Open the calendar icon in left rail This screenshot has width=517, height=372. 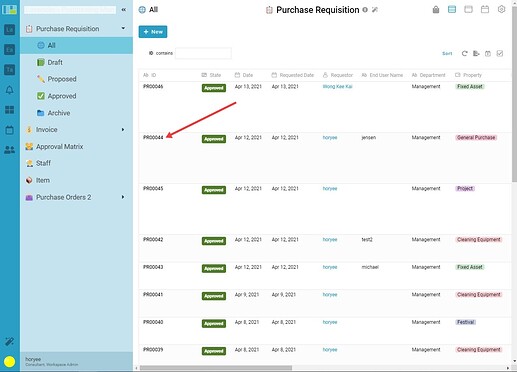point(9,130)
